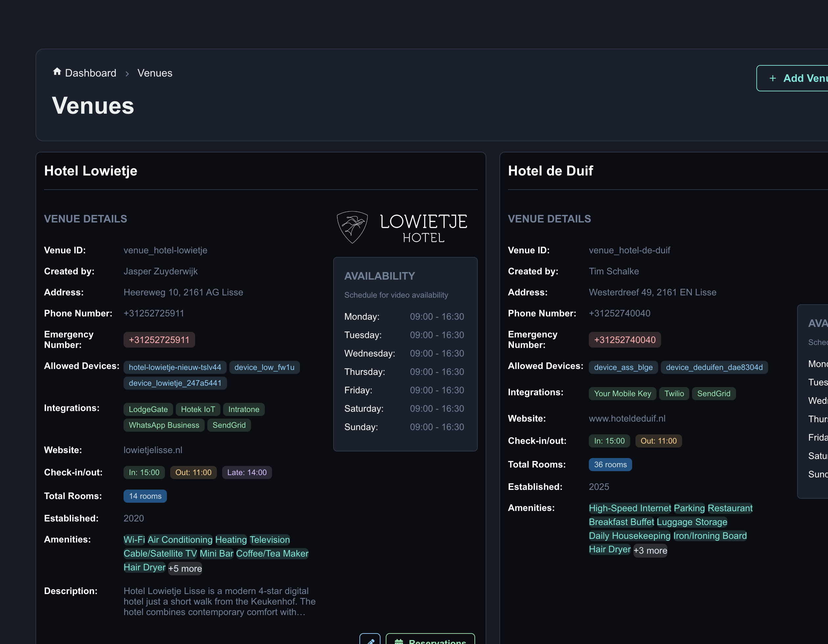Viewport: 828px width, 644px height.
Task: Click the WhatsApp Business integration tag
Action: coord(164,425)
